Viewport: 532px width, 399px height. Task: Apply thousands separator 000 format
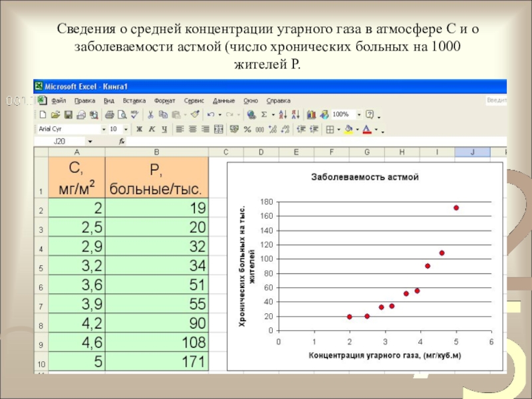pyautogui.click(x=259, y=129)
